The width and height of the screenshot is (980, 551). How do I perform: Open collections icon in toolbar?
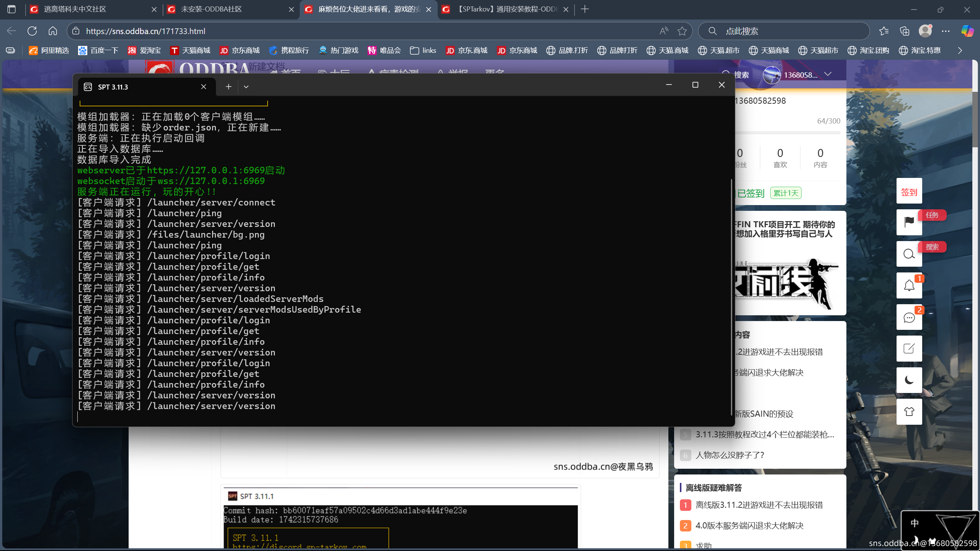tap(905, 31)
